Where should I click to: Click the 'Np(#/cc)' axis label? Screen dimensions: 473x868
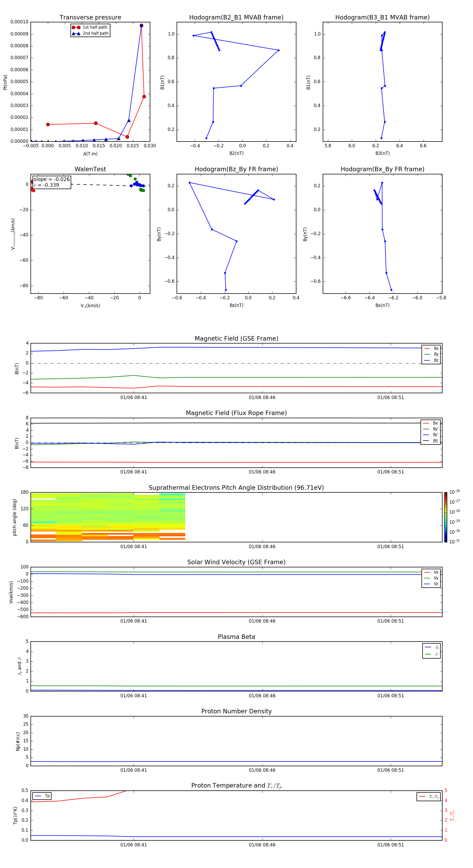tap(18, 741)
